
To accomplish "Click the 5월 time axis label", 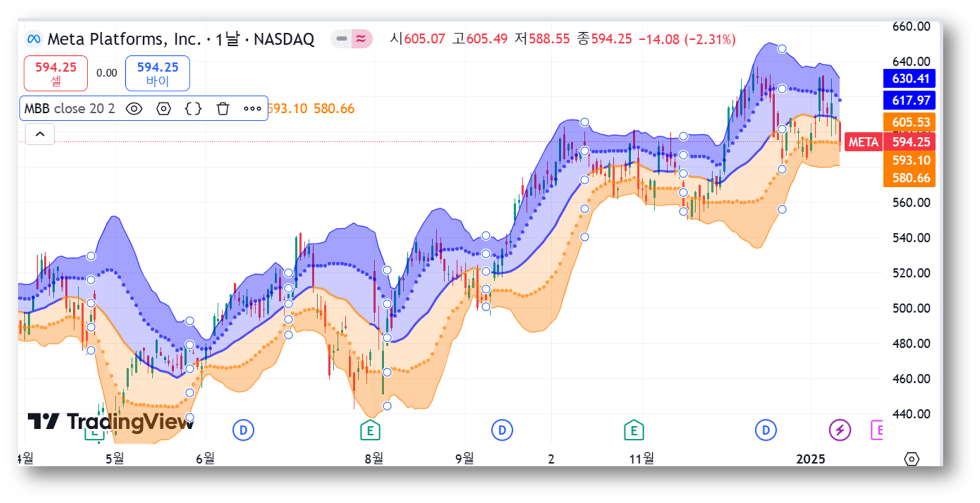I will tap(115, 458).
